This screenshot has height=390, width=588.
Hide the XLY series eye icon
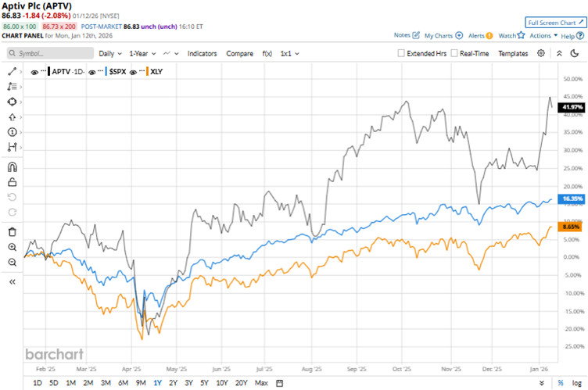[133, 72]
